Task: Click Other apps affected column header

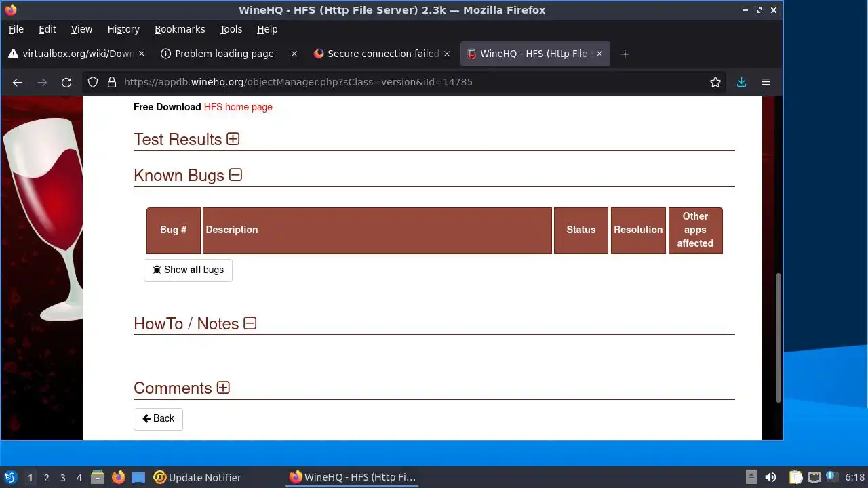Action: point(695,230)
